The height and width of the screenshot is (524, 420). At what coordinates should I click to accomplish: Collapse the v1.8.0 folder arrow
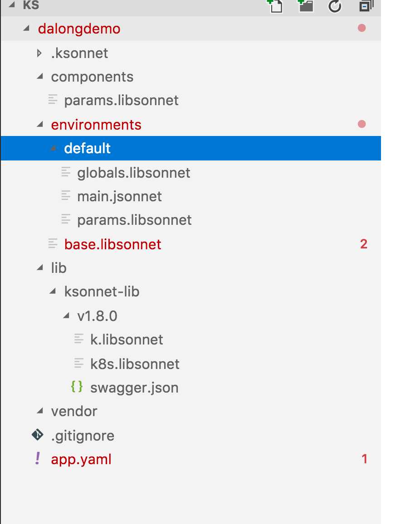[x=66, y=315]
